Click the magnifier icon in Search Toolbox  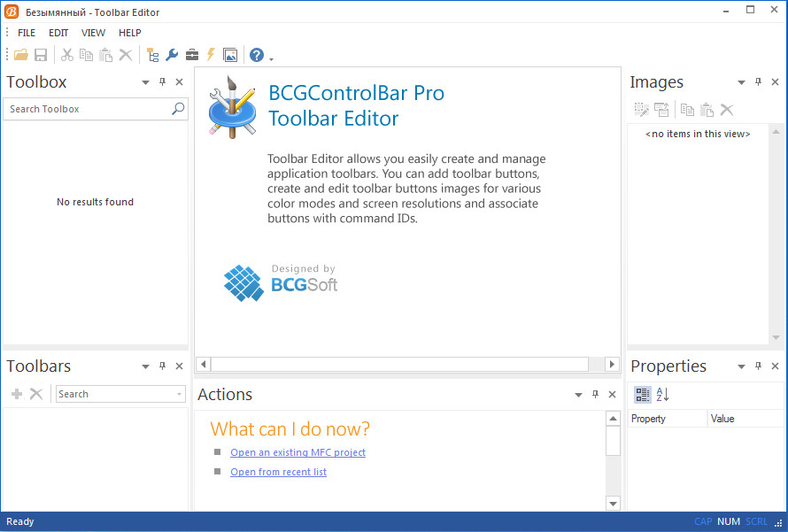pos(178,109)
